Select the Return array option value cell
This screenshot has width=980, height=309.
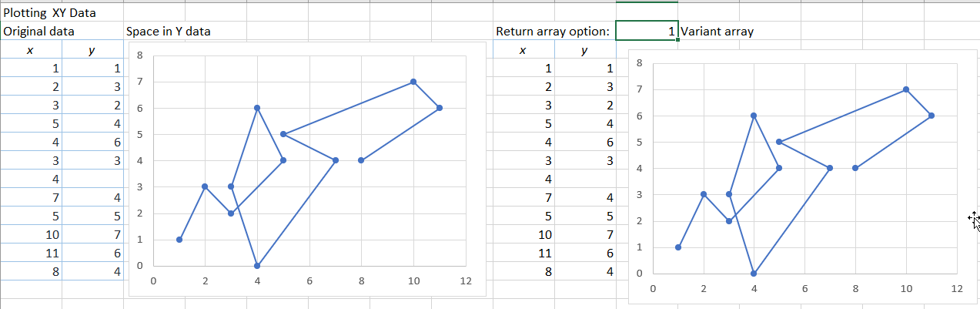647,32
